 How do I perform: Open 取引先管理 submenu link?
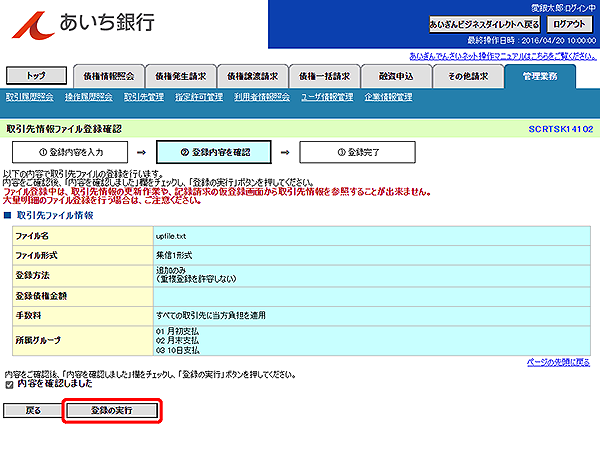point(143,97)
